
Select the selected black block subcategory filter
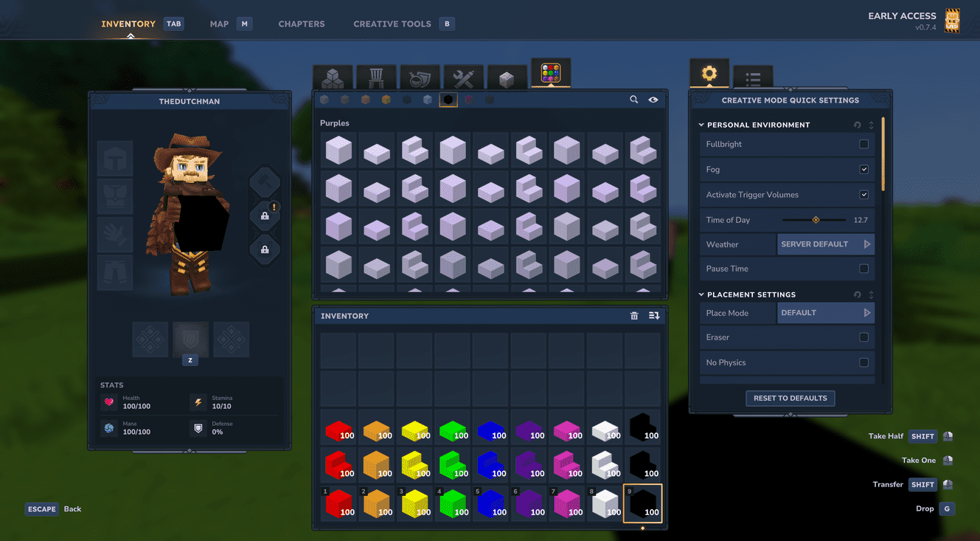448,100
